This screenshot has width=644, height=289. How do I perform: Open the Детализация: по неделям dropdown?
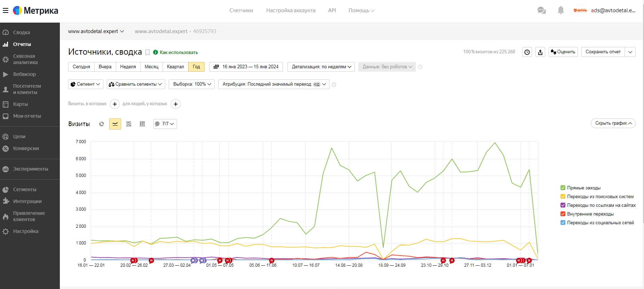[x=321, y=67]
